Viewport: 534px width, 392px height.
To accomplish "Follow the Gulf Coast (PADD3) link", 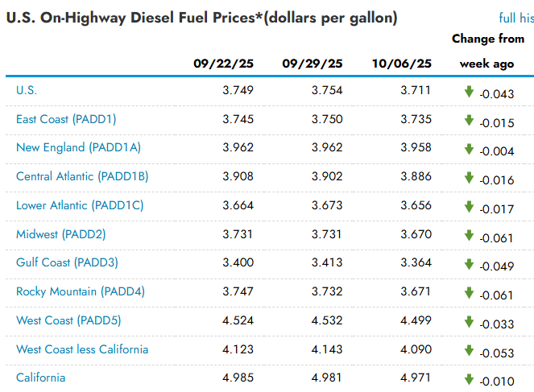I will click(67, 262).
